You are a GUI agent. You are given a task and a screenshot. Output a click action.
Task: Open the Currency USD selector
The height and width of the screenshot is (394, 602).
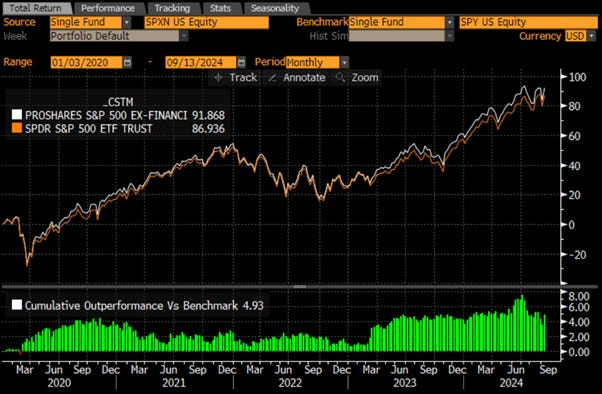point(576,36)
